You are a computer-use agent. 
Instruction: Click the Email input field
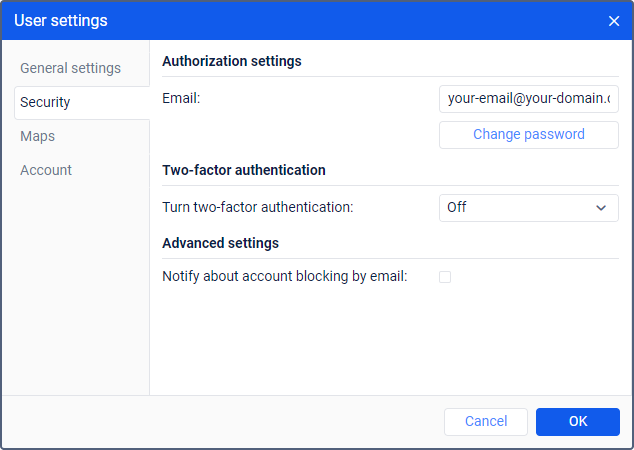point(528,99)
